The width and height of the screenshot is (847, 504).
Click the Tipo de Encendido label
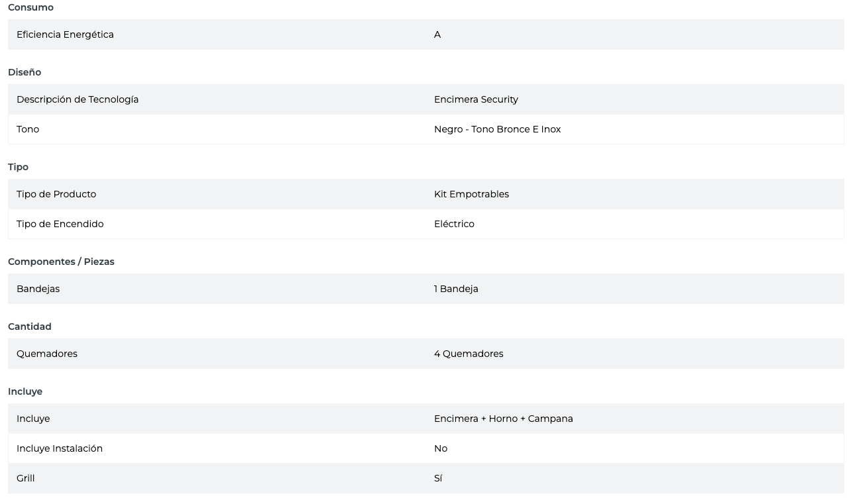coord(60,224)
